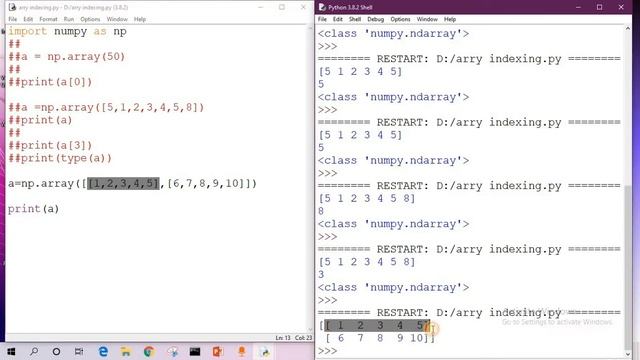The height and width of the screenshot is (360, 640).
Task: Click '[ 6 7 8 9 10]]' Shell output
Action: tap(380, 338)
